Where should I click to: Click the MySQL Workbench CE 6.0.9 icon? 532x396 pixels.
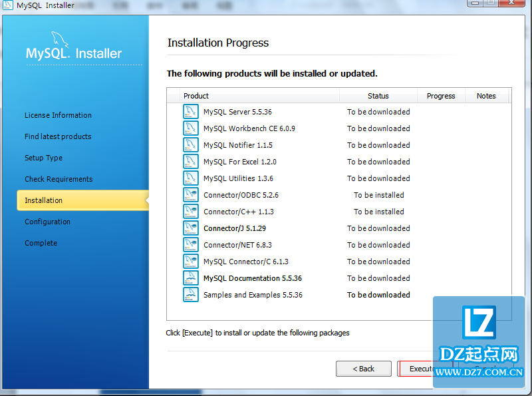[191, 128]
